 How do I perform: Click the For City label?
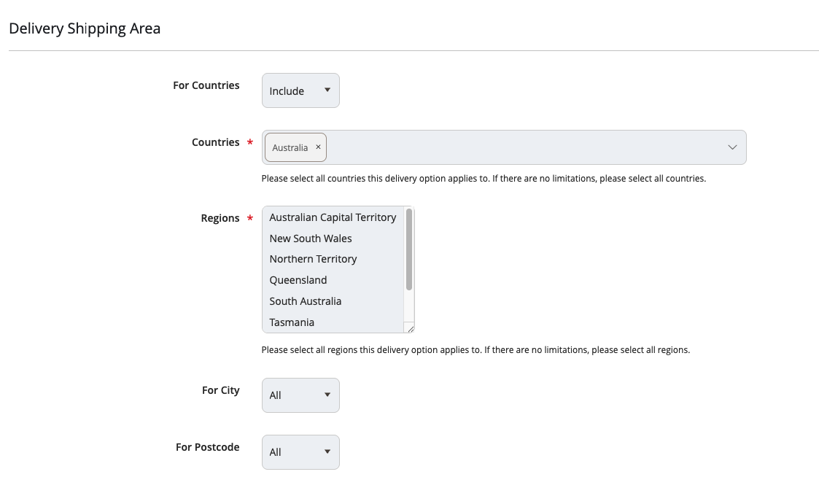[220, 390]
